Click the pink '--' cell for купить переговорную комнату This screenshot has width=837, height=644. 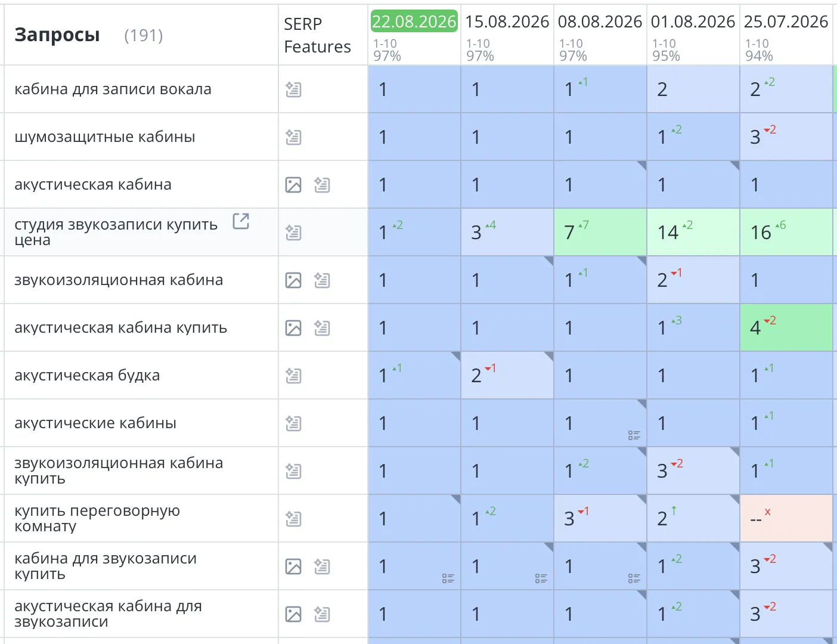[x=786, y=519]
